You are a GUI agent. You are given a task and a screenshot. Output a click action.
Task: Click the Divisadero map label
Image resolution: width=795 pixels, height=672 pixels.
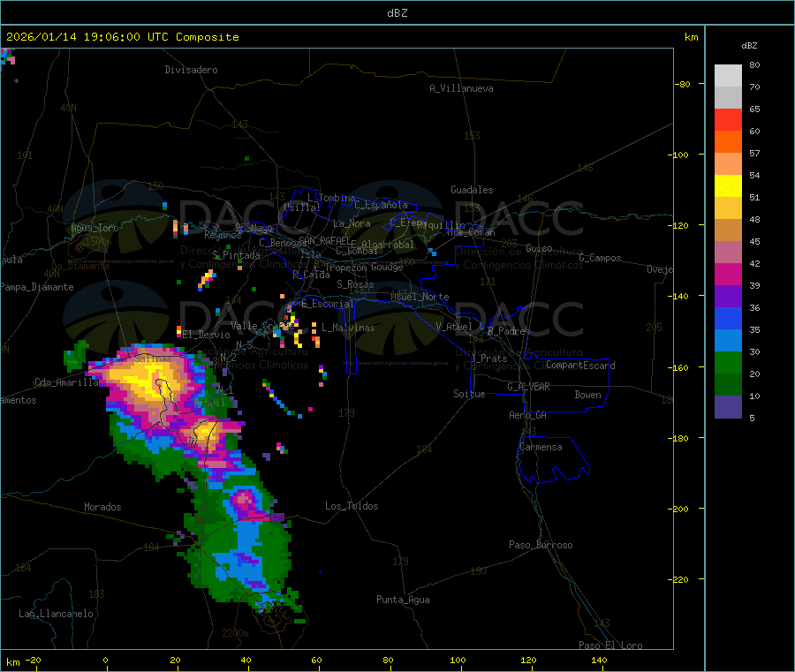coord(191,70)
